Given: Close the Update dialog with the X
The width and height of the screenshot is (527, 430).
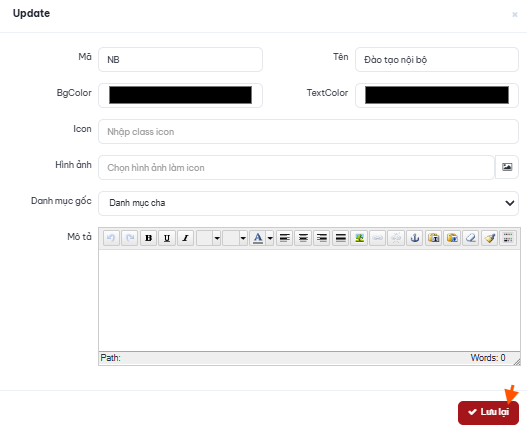Looking at the screenshot, I should (515, 14).
